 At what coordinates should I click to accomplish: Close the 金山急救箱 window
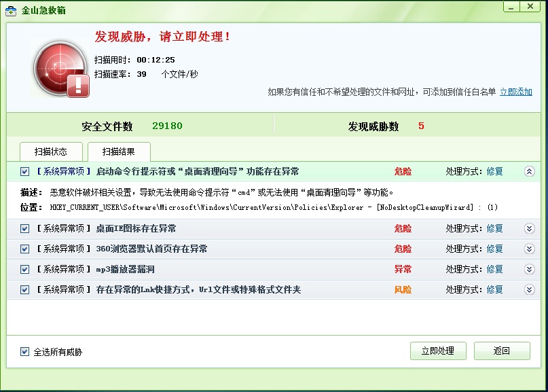pyautogui.click(x=530, y=7)
